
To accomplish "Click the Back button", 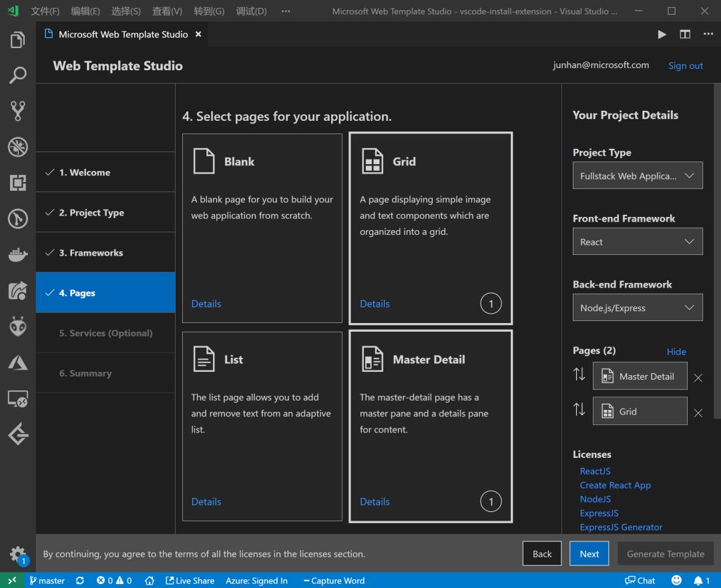I will pos(541,554).
